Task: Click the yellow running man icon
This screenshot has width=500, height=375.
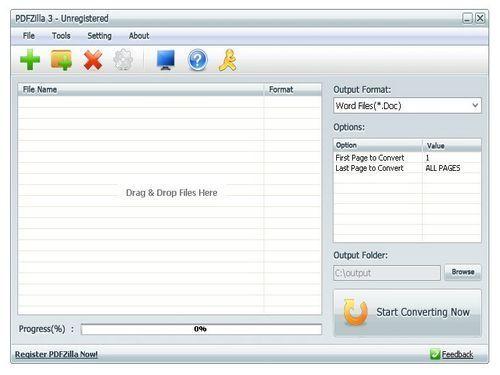Action: [x=228, y=60]
